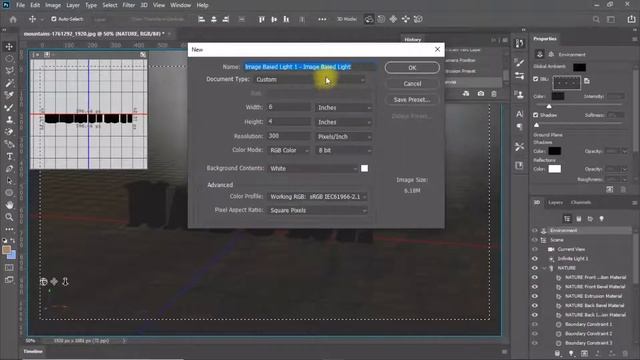Collapse the NATURE tree item arrow
This screenshot has width=640, height=360.
[x=544, y=268]
